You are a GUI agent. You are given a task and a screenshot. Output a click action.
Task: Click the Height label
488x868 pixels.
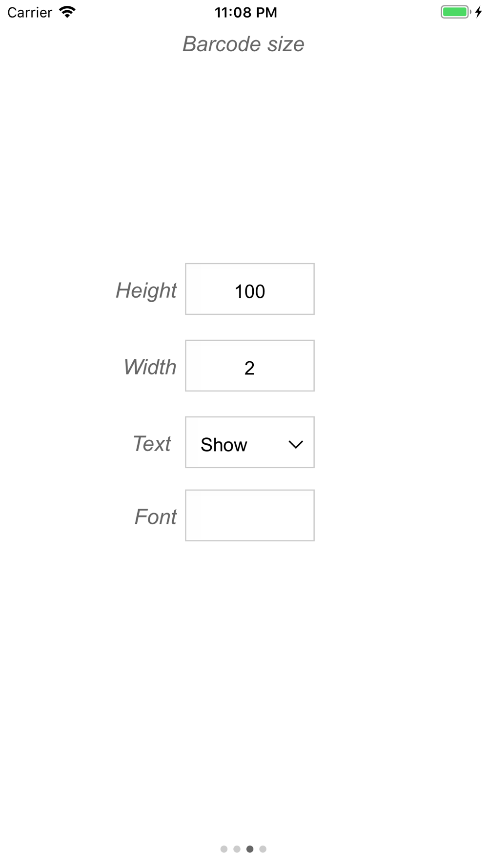pyautogui.click(x=146, y=290)
